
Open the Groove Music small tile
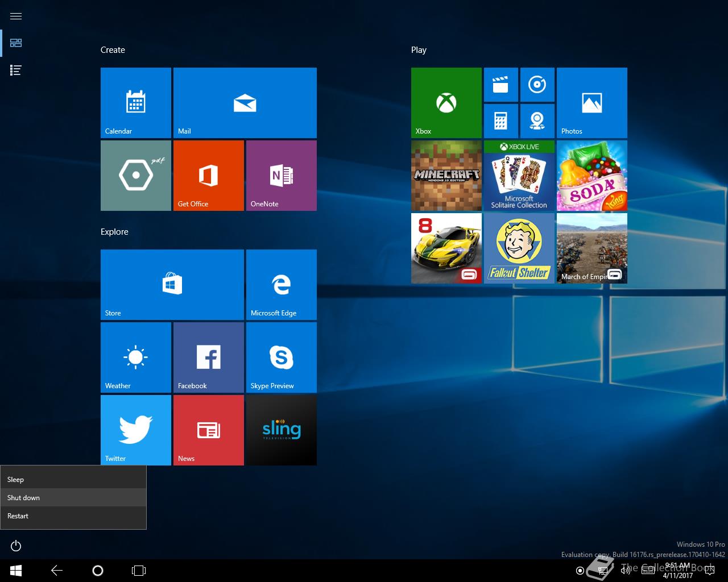pos(537,85)
